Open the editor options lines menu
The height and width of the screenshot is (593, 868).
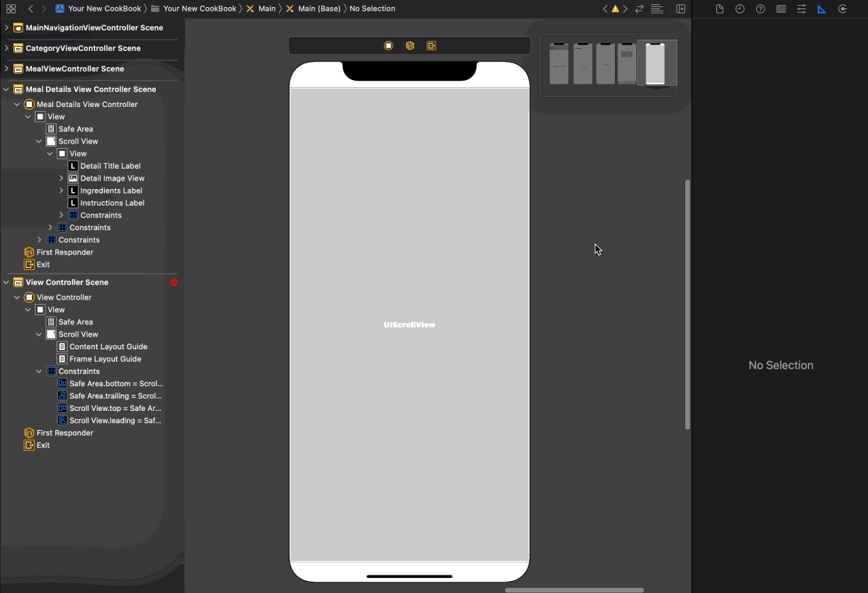pos(657,9)
